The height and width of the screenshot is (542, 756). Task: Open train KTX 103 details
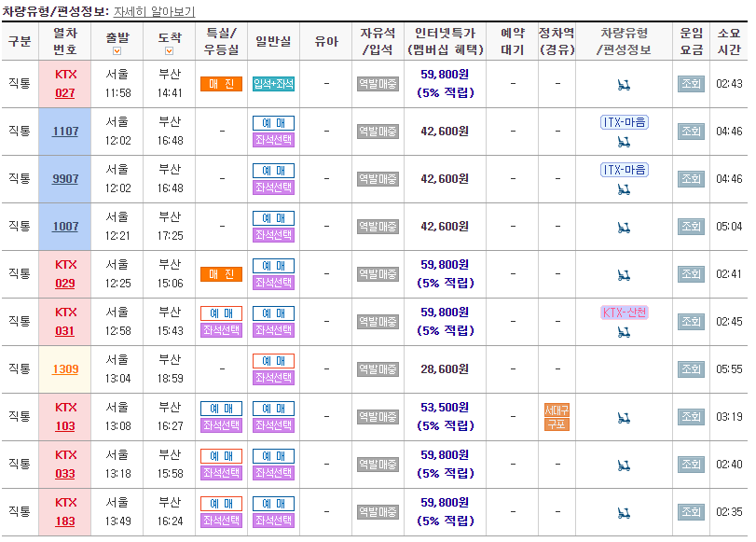click(65, 426)
